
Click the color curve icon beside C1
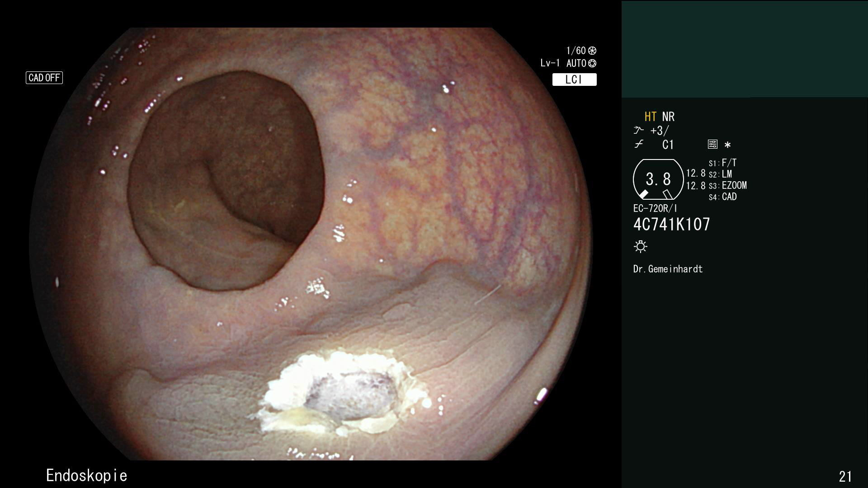click(x=638, y=145)
